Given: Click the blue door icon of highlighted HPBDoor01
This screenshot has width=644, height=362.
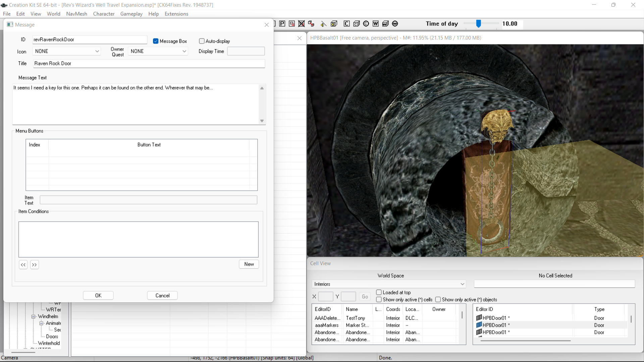Looking at the screenshot, I should [479, 325].
